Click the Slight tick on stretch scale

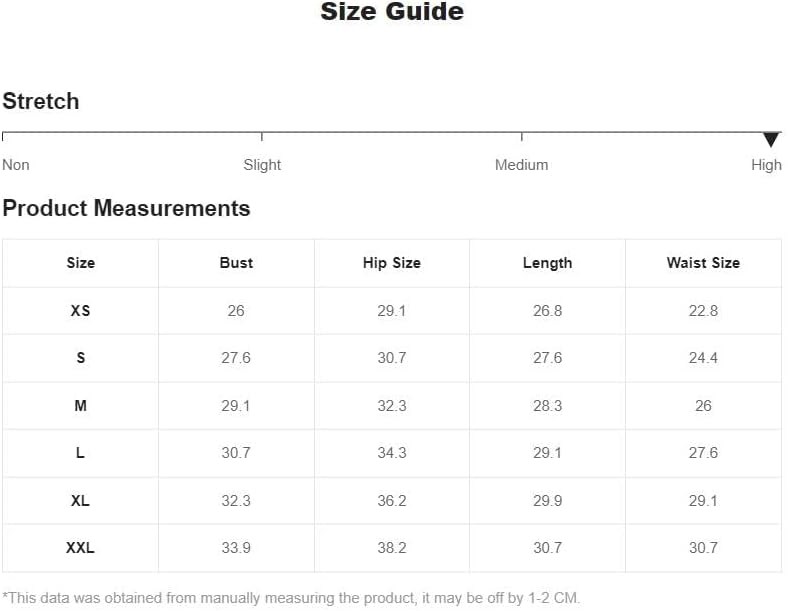(262, 137)
